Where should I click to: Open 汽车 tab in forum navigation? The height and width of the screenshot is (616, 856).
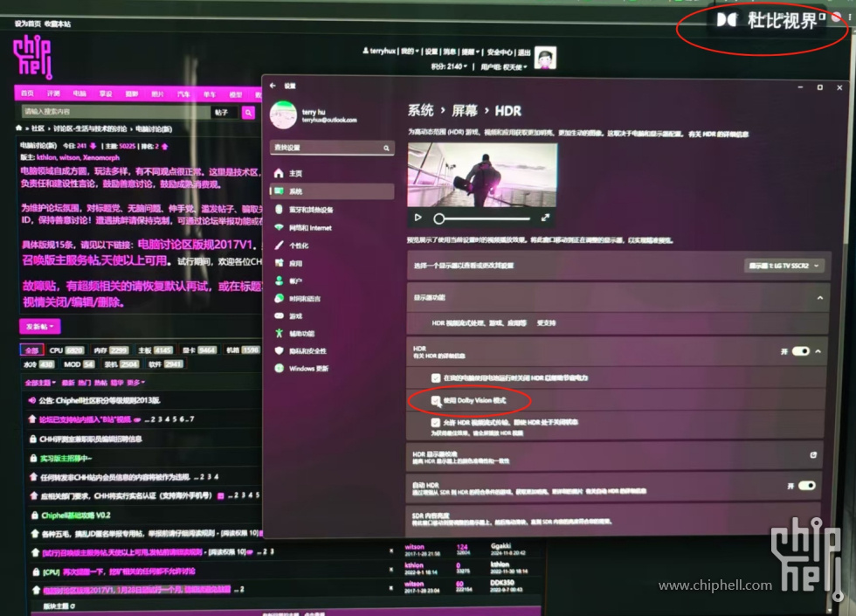point(183,94)
